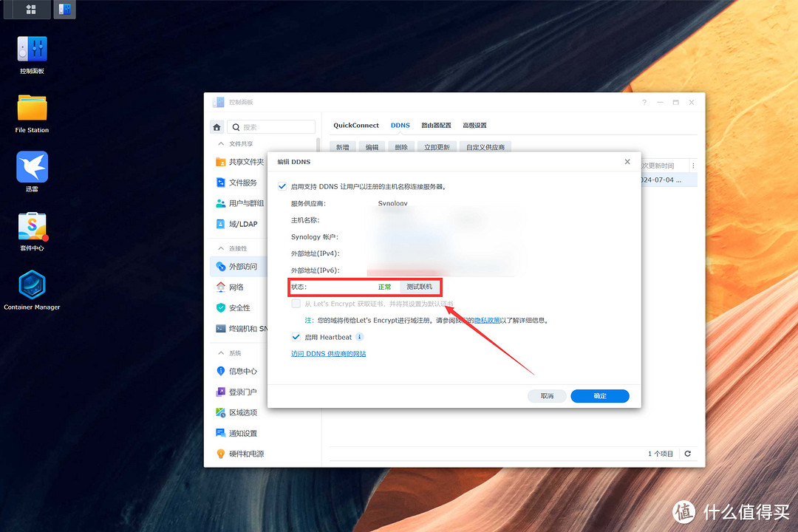The width and height of the screenshot is (798, 532).
Task: Open the 路由器配置 tab
Action: coord(435,125)
